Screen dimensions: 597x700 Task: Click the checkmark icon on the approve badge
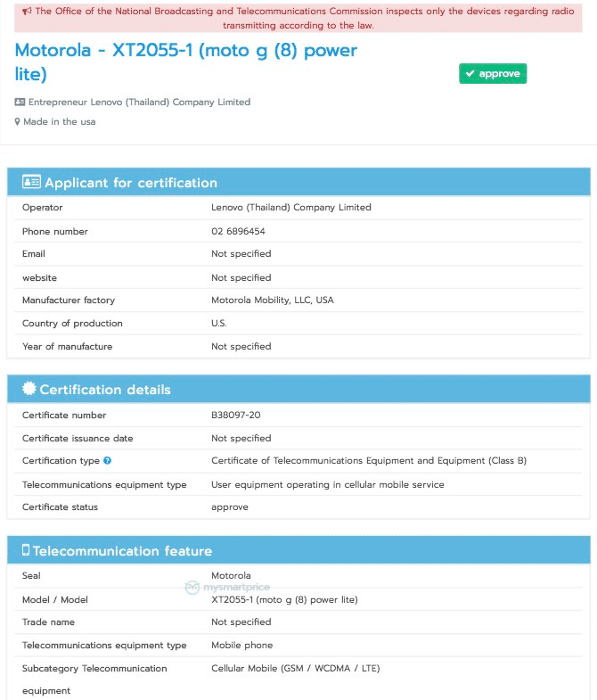[x=470, y=74]
